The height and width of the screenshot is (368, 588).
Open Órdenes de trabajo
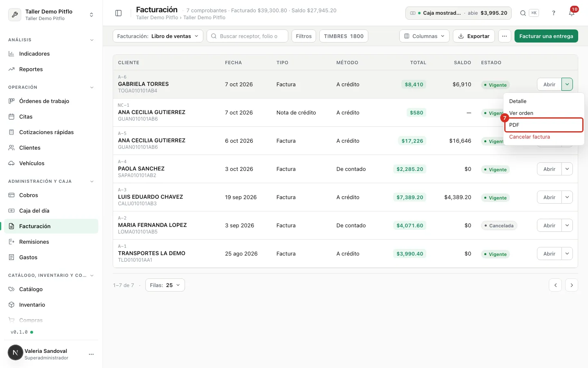coord(51,101)
